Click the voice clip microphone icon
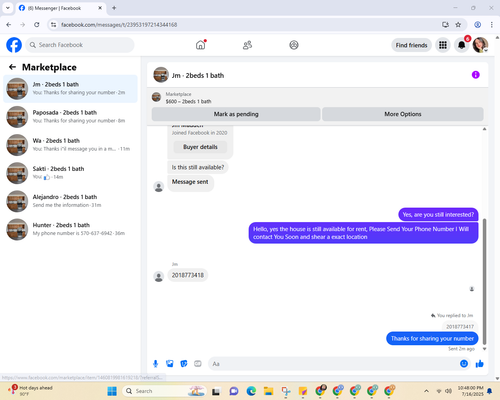The height and width of the screenshot is (400, 500). point(155,364)
